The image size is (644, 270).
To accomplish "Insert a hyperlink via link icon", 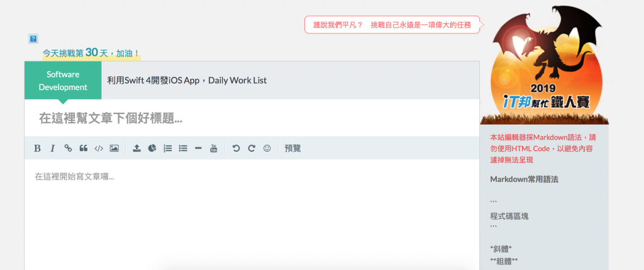I will click(x=68, y=148).
